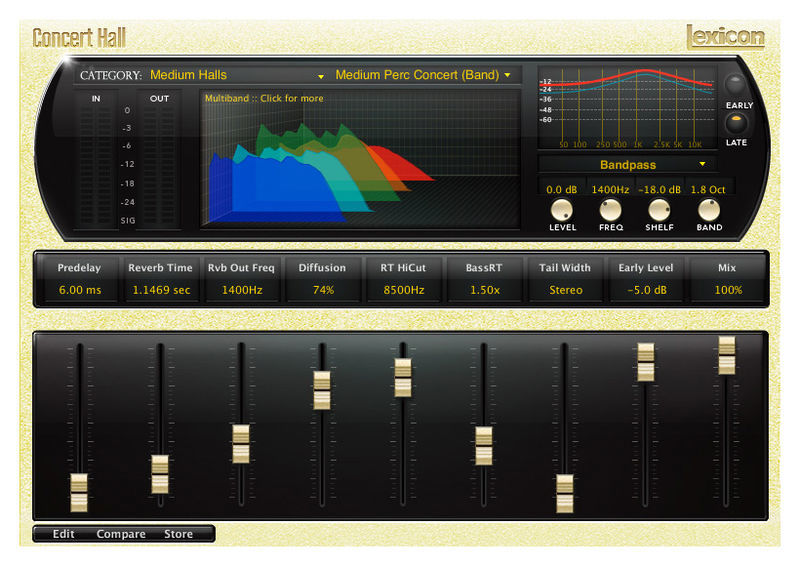Click the Rvb Out Freq fader handle

click(241, 444)
